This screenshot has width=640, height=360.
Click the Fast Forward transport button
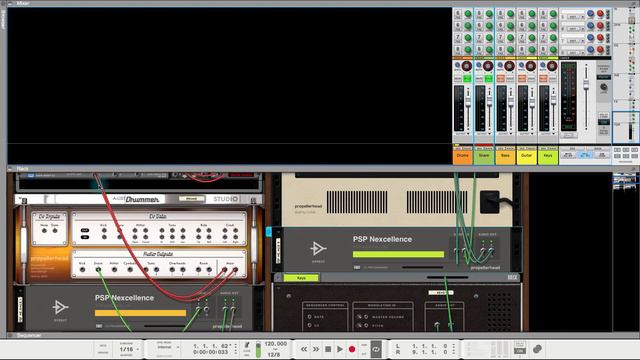(316, 349)
